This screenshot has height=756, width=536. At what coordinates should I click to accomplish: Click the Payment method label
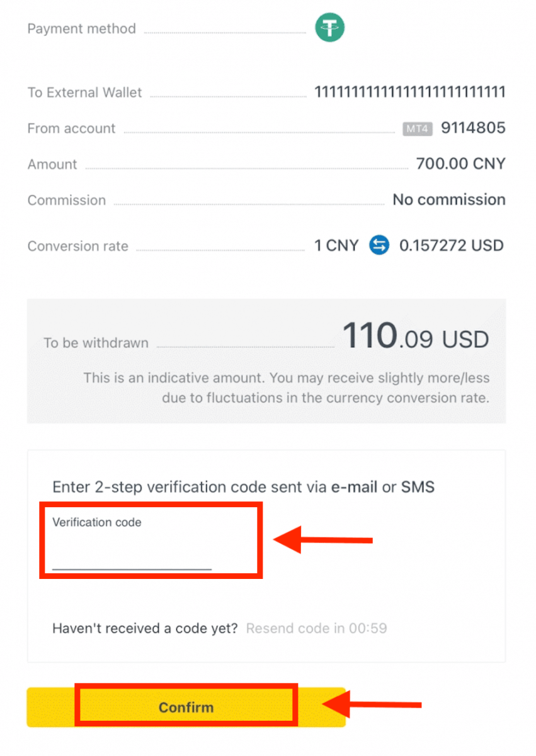81,28
